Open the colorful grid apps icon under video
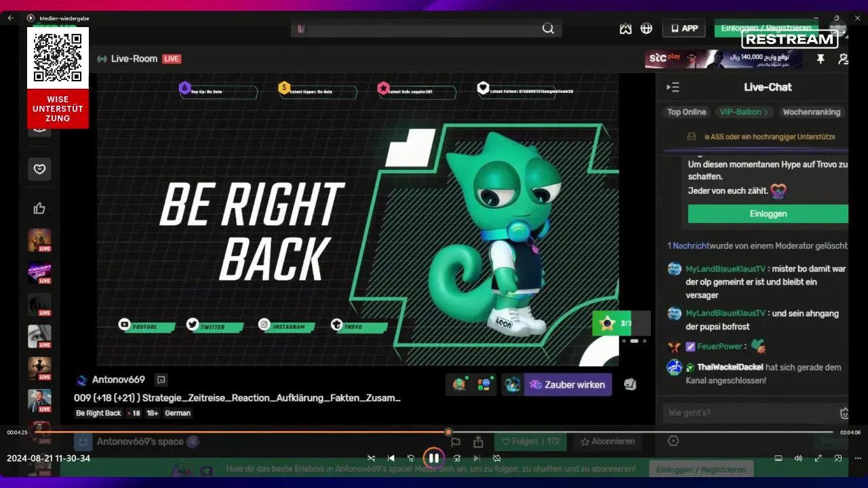 click(484, 384)
